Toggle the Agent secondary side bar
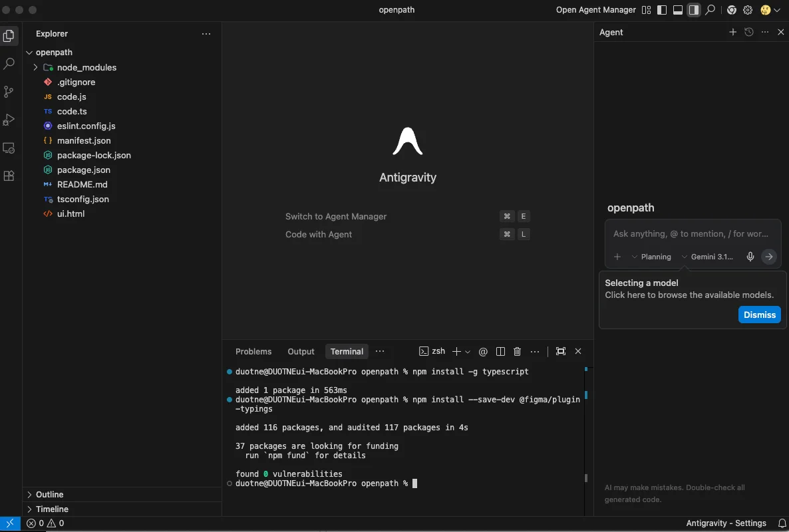Image resolution: width=789 pixels, height=532 pixels. point(694,10)
